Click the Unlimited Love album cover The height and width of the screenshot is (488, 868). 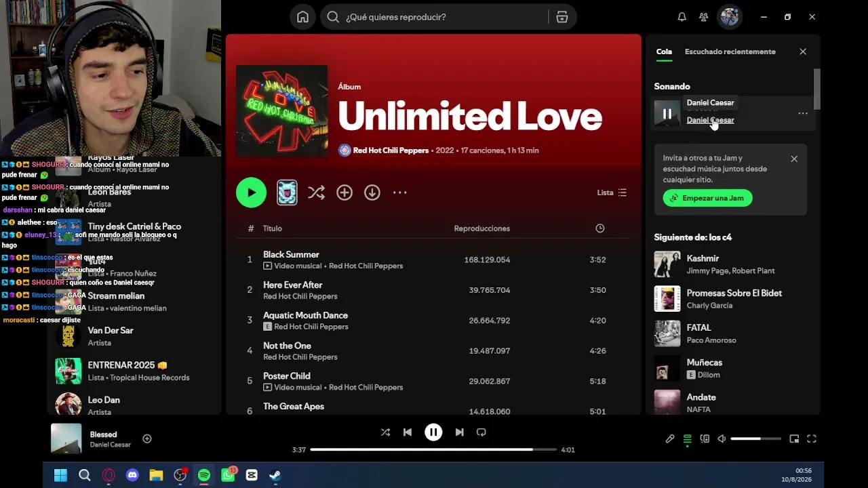coord(282,110)
